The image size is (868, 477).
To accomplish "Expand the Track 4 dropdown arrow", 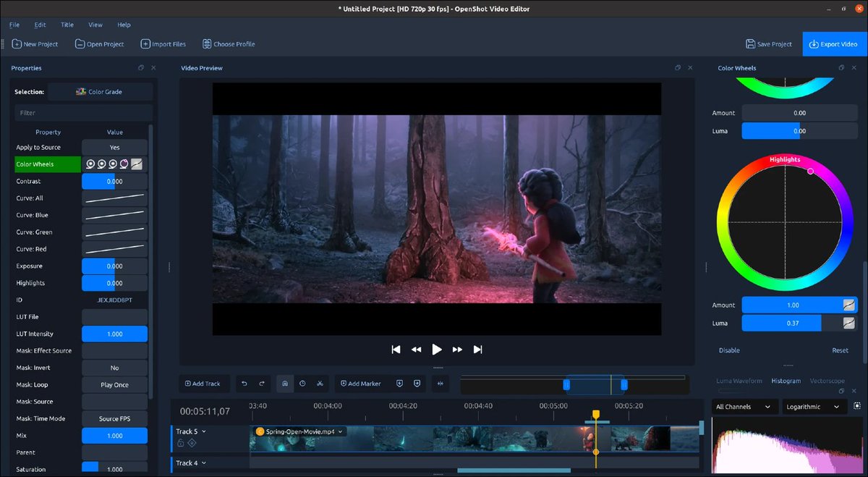I will (x=204, y=463).
